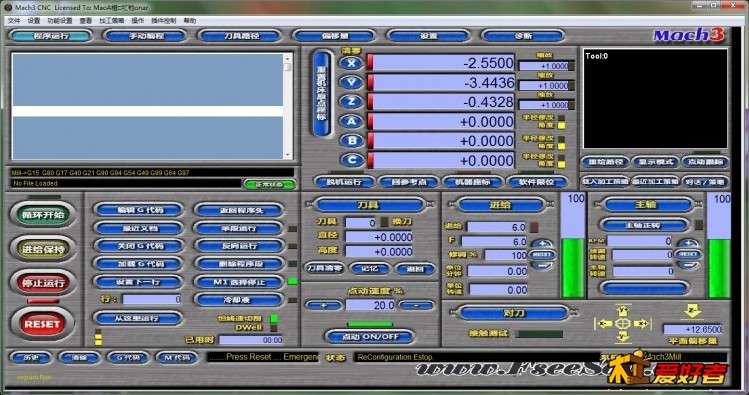Toggle M1 选择停止 optional stop
Image resolution: width=749 pixels, height=395 pixels.
point(239,282)
